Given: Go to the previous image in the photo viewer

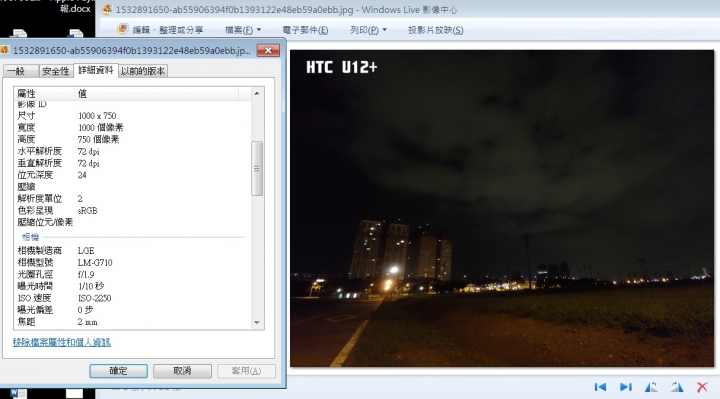Looking at the screenshot, I should [600, 387].
